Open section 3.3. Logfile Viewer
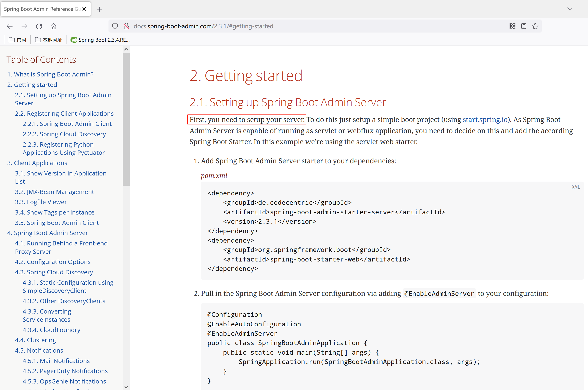588x390 pixels. 40,202
